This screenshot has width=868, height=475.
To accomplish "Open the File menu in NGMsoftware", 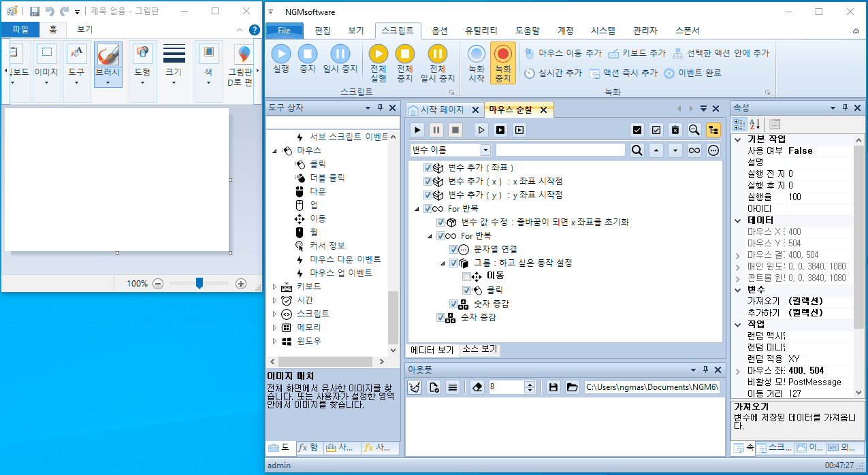I will point(284,31).
